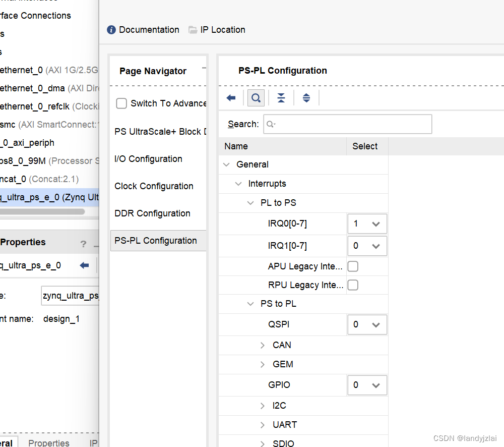Check the APU Legacy Interrupts checkbox

(353, 266)
